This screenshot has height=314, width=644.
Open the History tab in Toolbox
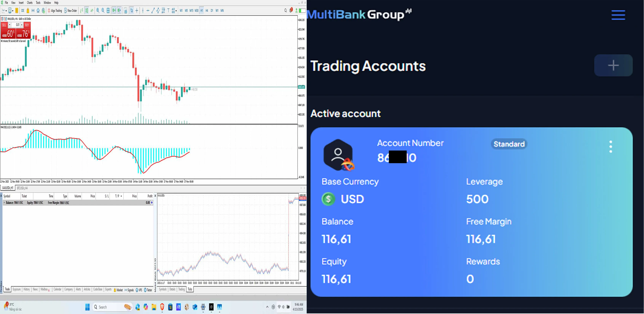[x=26, y=289]
